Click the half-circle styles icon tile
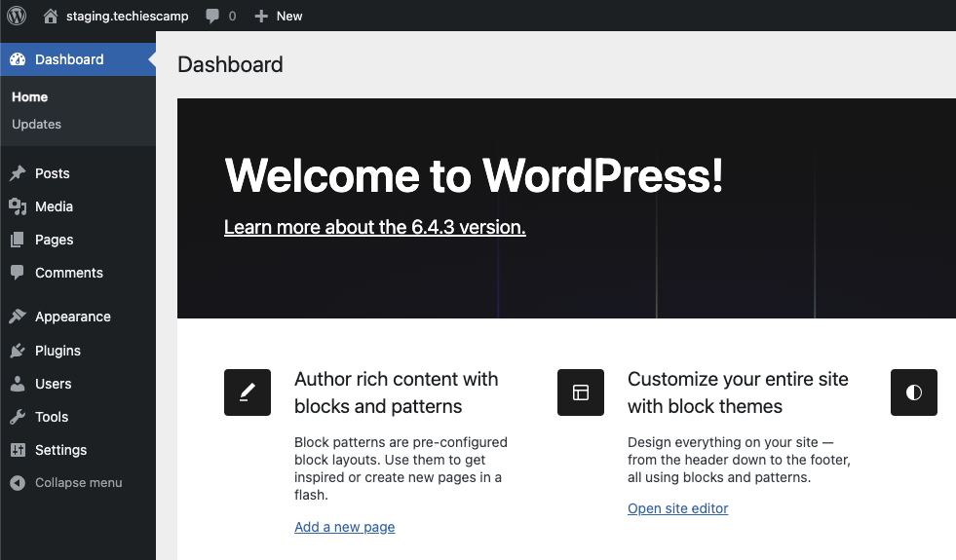Screen dimensions: 956x560 pyautogui.click(x=913, y=392)
